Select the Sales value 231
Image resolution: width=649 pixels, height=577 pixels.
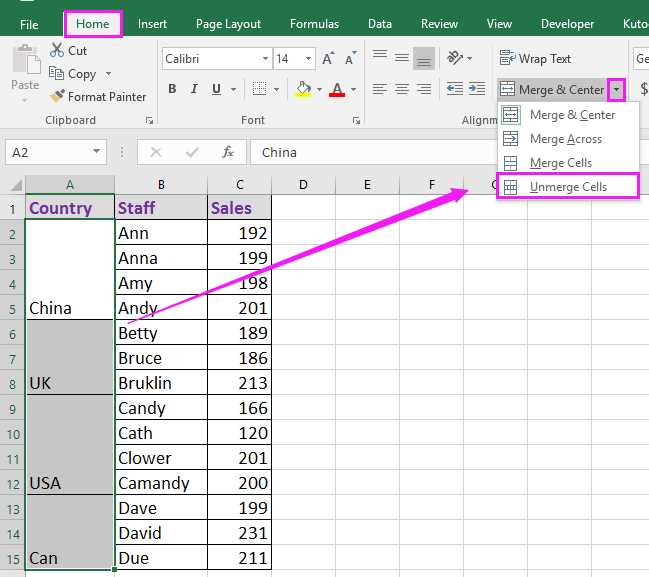coord(239,532)
